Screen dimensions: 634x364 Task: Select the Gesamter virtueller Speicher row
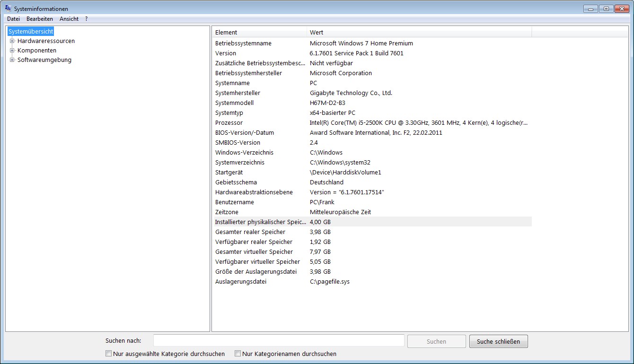372,251
